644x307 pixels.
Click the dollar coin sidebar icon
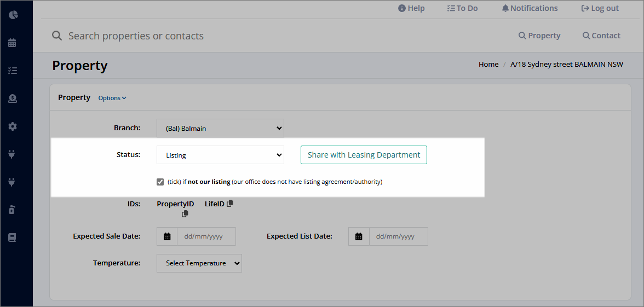12,99
